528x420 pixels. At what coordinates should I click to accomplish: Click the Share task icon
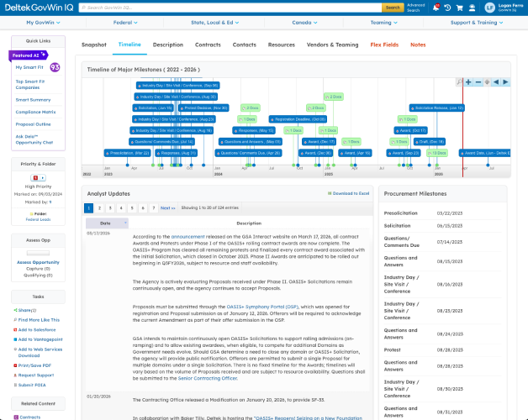click(15, 310)
